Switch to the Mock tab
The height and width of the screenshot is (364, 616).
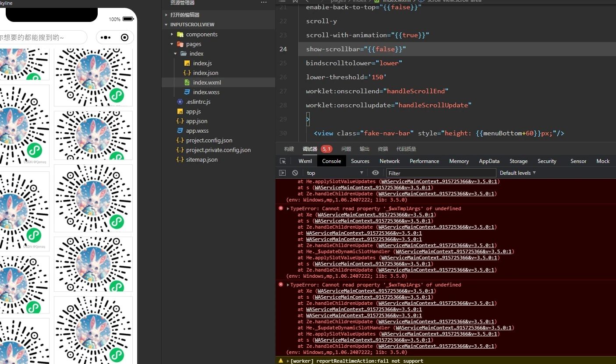(x=603, y=161)
